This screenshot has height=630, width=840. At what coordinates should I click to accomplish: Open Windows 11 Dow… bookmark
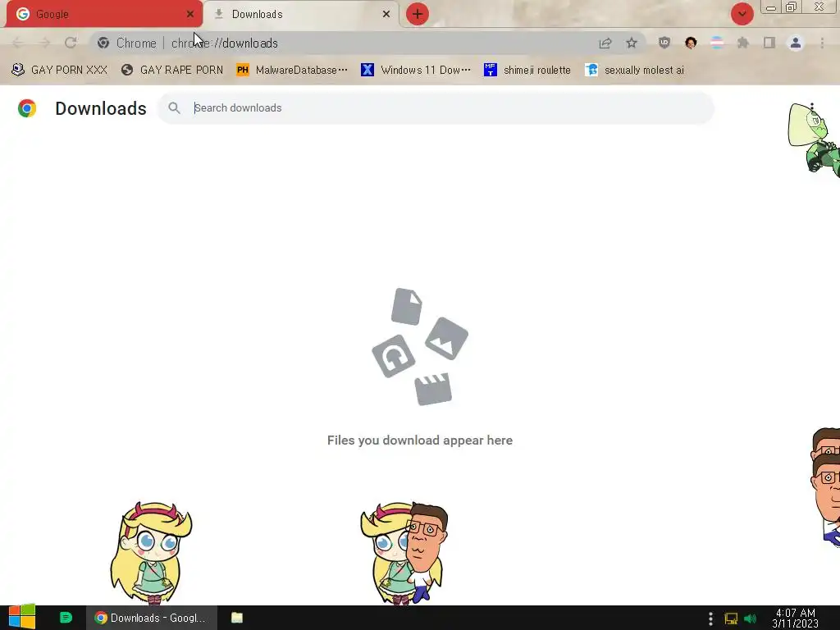[x=416, y=70]
